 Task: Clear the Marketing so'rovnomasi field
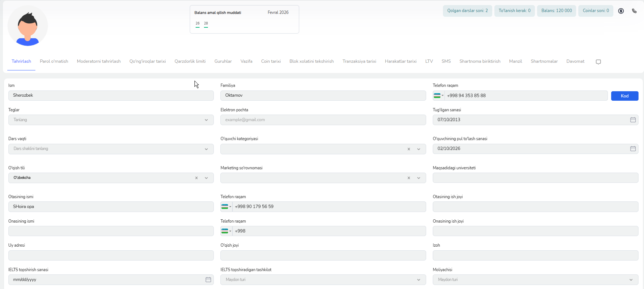point(409,178)
